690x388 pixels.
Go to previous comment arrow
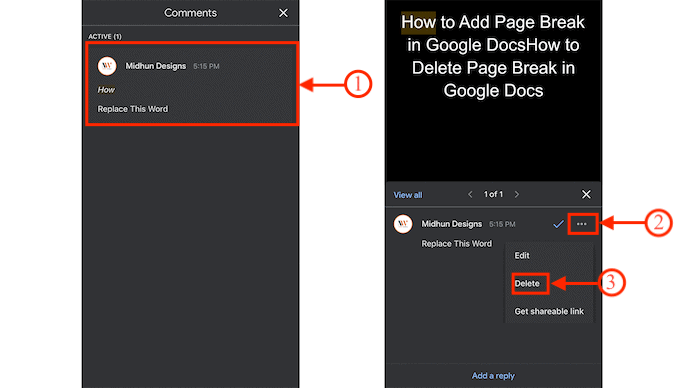470,194
